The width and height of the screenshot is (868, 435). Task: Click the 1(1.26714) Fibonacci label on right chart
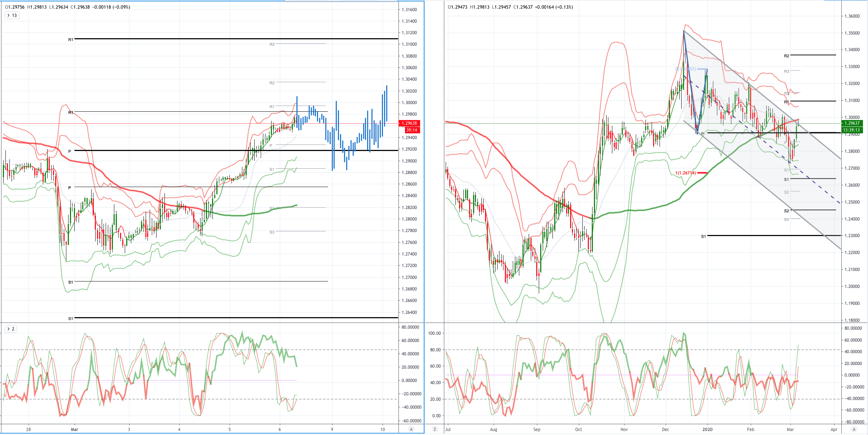(x=686, y=173)
